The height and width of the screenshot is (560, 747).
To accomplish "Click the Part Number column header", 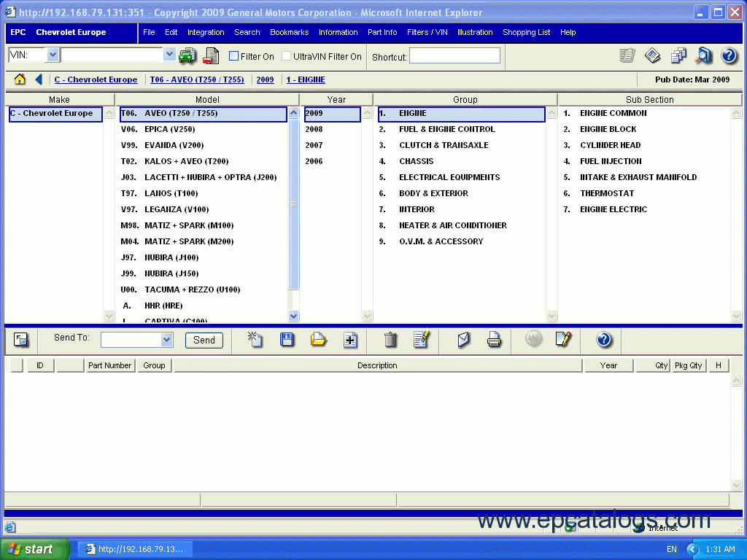I will [x=109, y=365].
